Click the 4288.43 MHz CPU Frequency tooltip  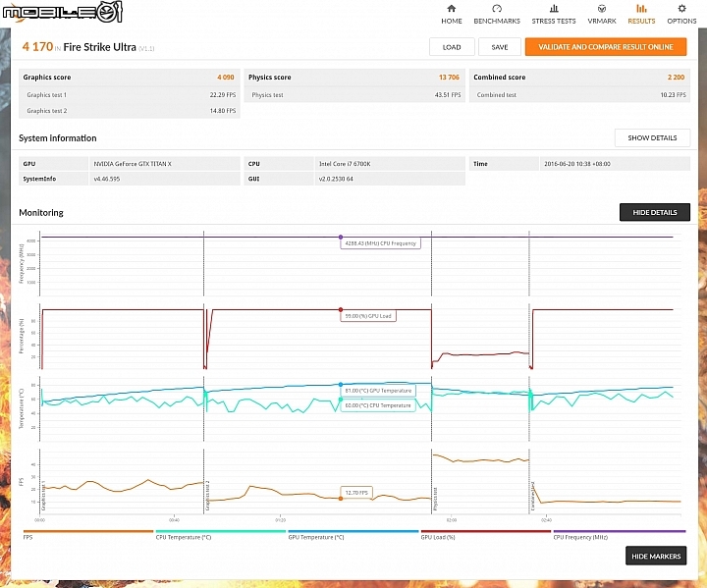click(x=380, y=243)
